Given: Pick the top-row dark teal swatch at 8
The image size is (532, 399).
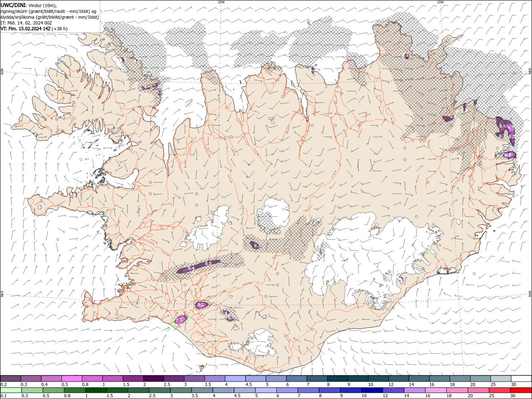Looking at the screenshot, I should click(x=337, y=379).
